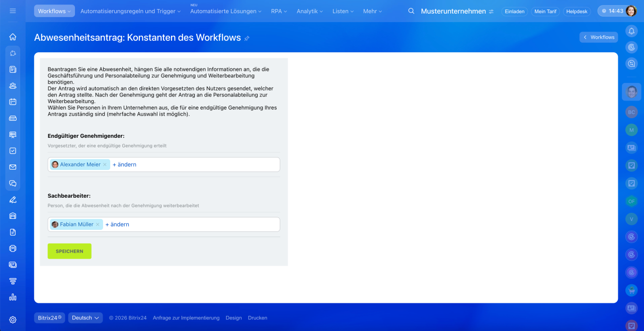Pin the page with the pin icon
The image size is (644, 331).
[247, 38]
